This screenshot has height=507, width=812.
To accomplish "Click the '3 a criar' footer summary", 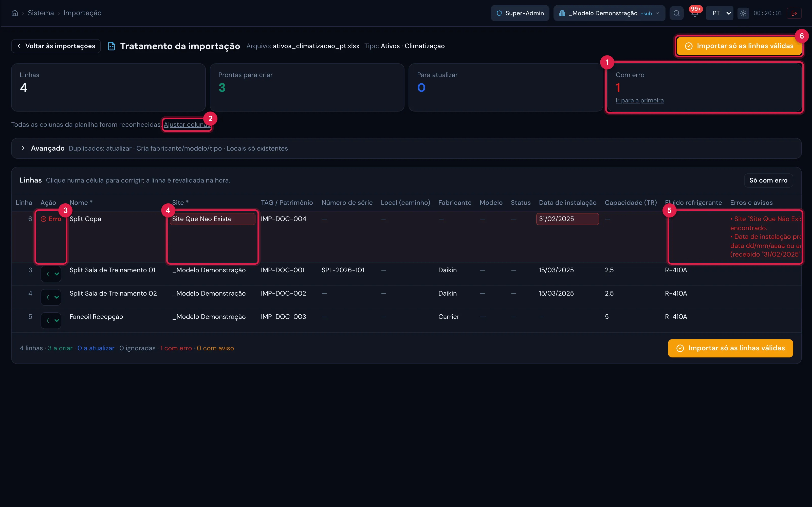I will [x=60, y=348].
